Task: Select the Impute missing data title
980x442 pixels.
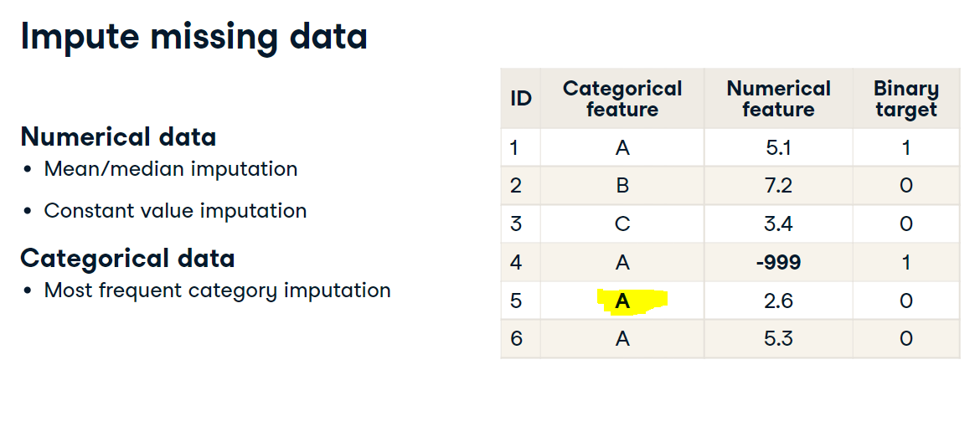Action: [193, 37]
